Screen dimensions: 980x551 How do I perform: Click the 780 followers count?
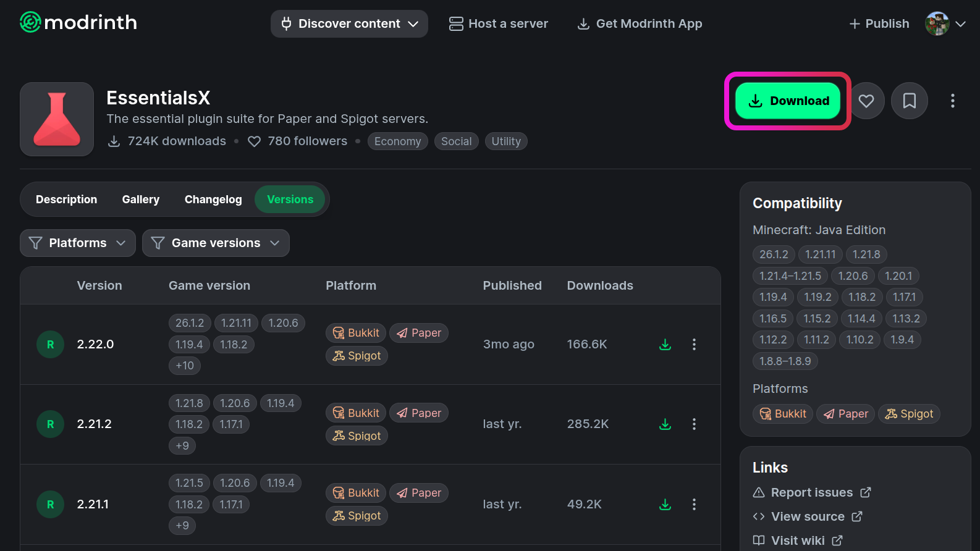(297, 141)
